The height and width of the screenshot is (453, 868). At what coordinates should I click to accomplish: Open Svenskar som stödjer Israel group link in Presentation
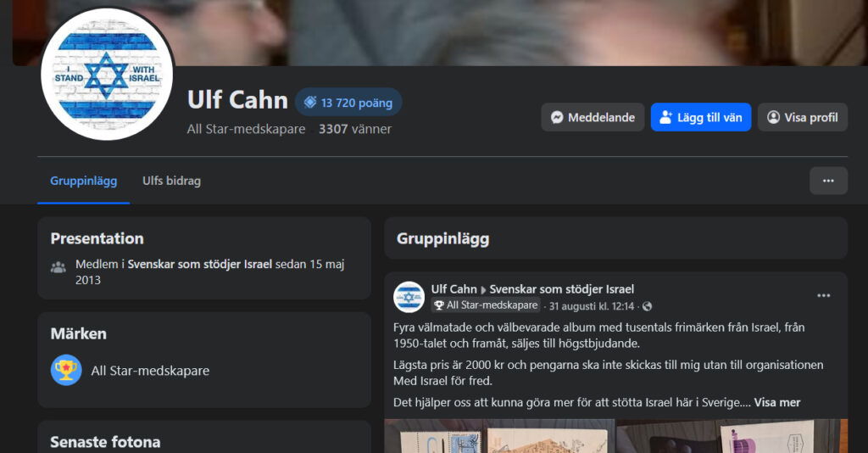[x=200, y=264]
